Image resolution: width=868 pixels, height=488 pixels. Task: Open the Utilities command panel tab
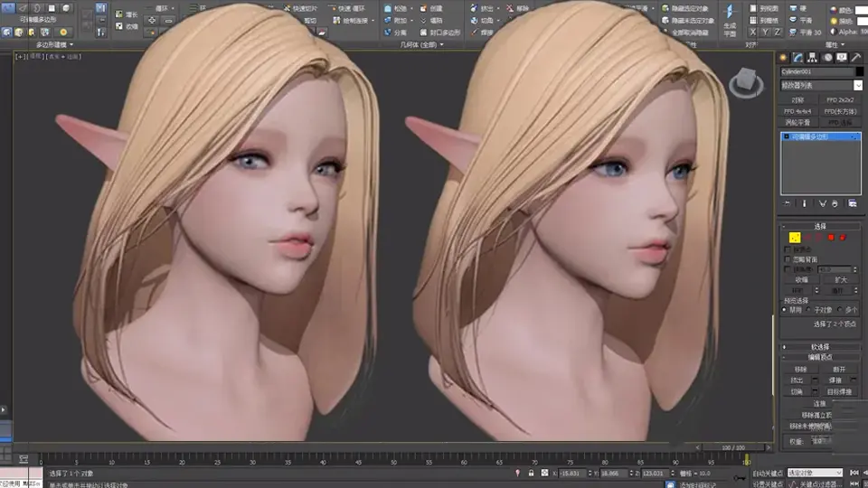[856, 58]
